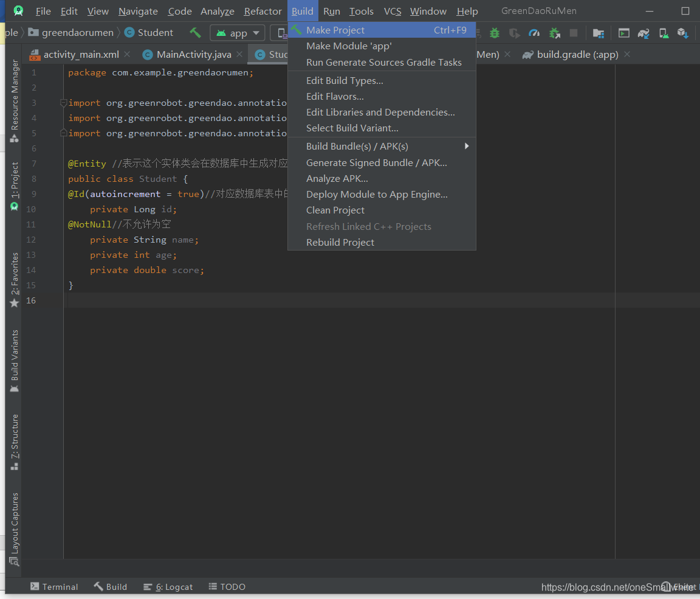This screenshot has height=599, width=700.
Task: Open the Window menu
Action: click(x=428, y=11)
